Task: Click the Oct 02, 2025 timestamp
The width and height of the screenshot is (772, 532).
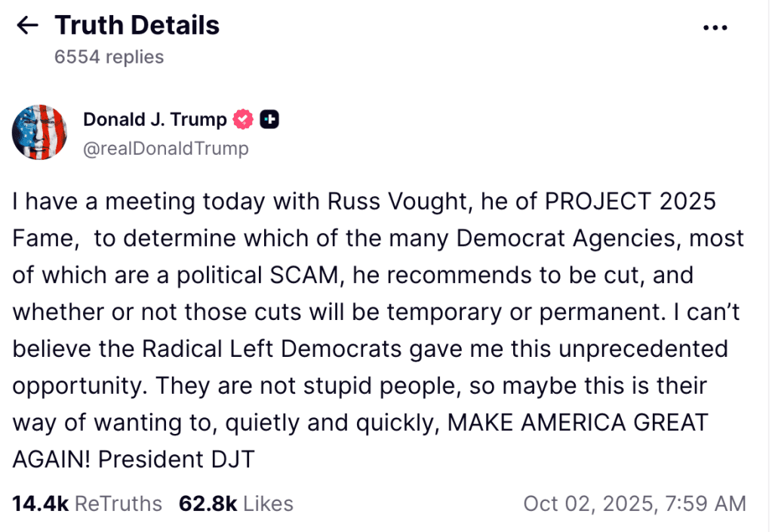Action: [635, 503]
